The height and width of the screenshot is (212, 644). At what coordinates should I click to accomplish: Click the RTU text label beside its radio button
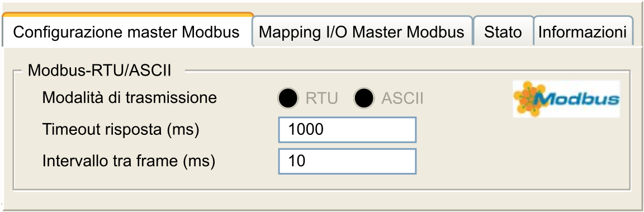[321, 98]
